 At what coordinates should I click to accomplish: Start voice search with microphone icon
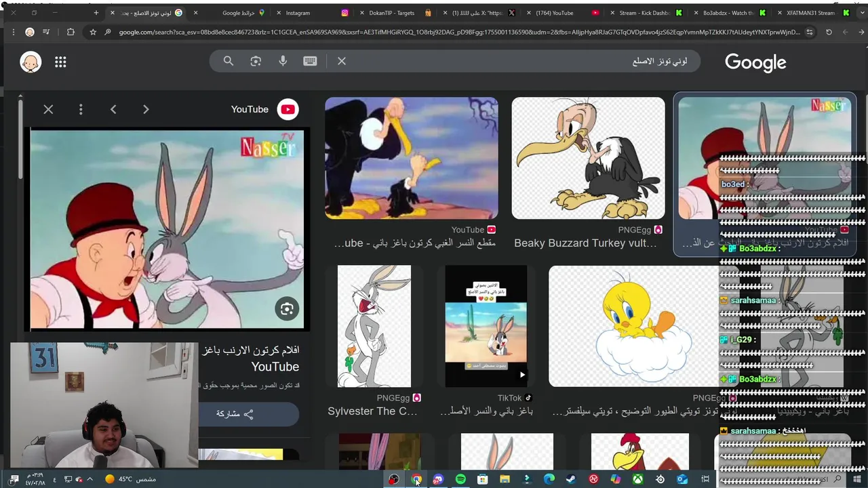point(283,61)
